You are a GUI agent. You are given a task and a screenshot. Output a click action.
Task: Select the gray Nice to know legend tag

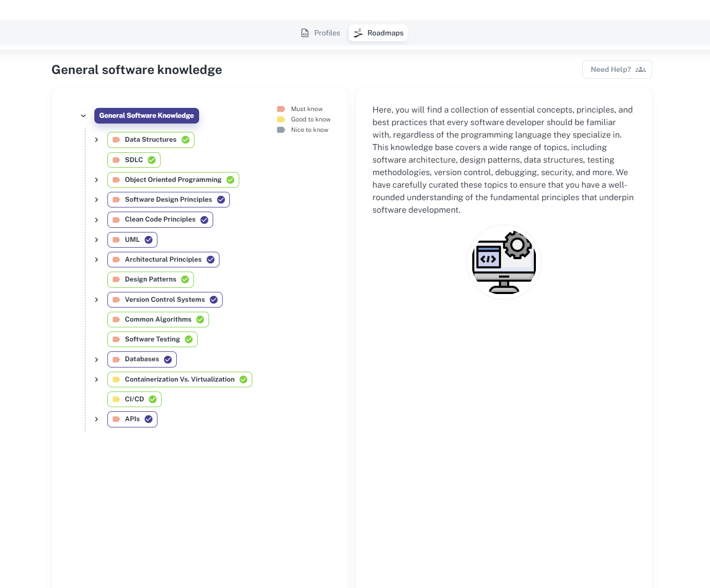pyautogui.click(x=281, y=129)
